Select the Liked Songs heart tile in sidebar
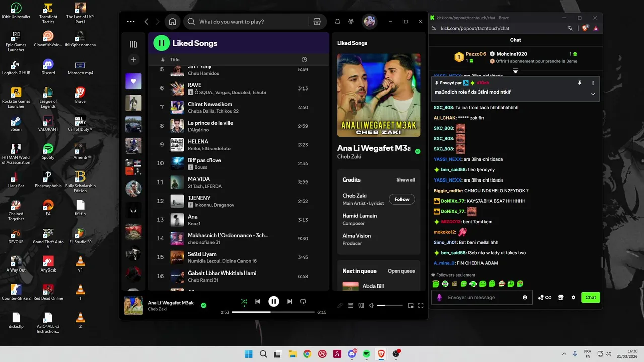This screenshot has height=362, width=644. click(133, 81)
